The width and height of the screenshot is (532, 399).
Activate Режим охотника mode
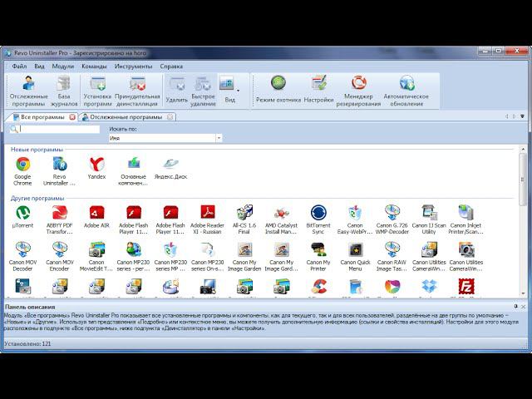tap(278, 89)
